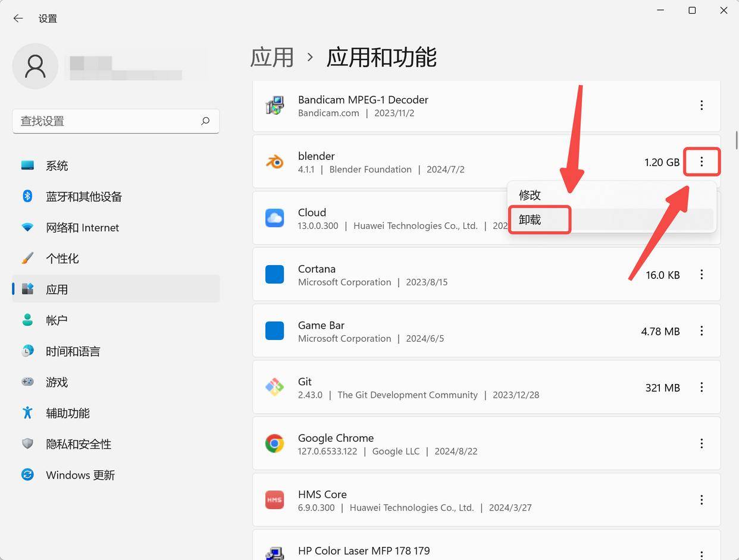Viewport: 739px width, 560px height.
Task: Open more options for HMS Core
Action: coord(702,500)
